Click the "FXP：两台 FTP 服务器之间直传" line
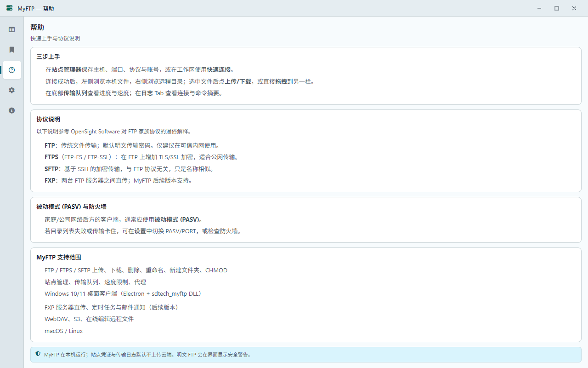This screenshot has height=368, width=588. pos(119,180)
